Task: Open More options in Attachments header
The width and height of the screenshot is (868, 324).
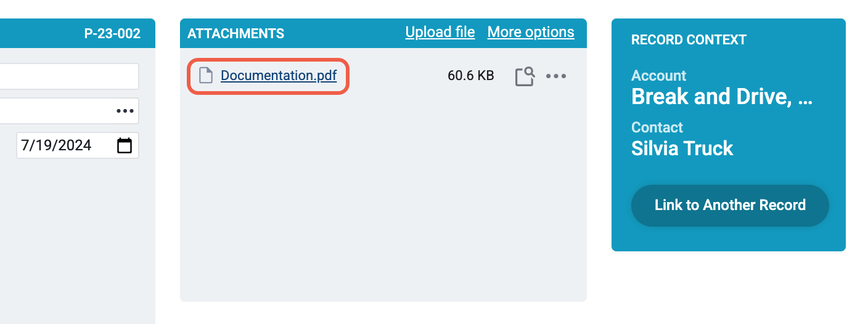Action: coord(531,32)
